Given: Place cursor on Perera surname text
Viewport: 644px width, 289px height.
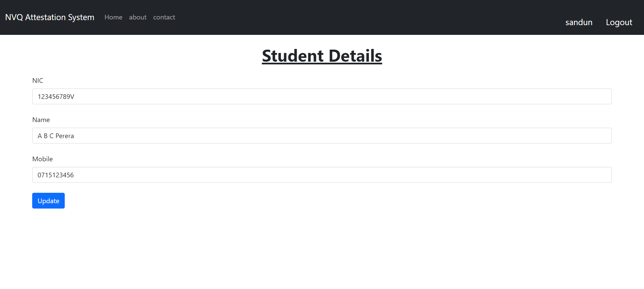Looking at the screenshot, I should (65, 136).
